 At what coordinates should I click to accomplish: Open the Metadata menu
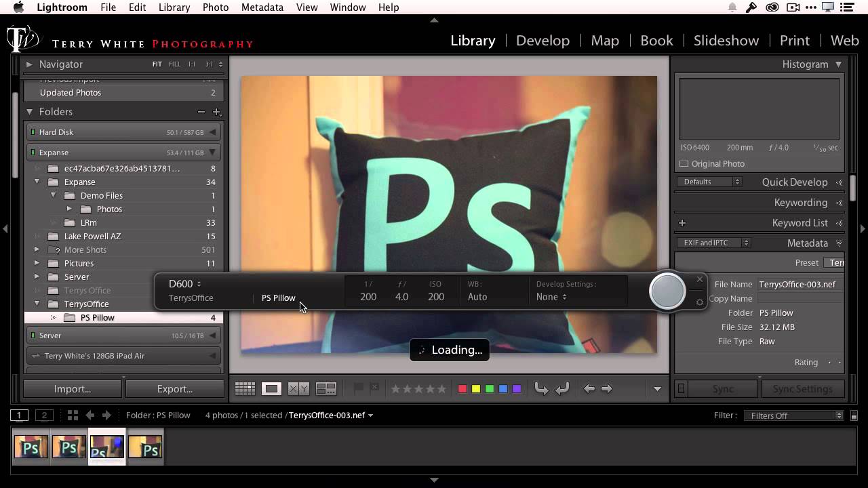[262, 7]
